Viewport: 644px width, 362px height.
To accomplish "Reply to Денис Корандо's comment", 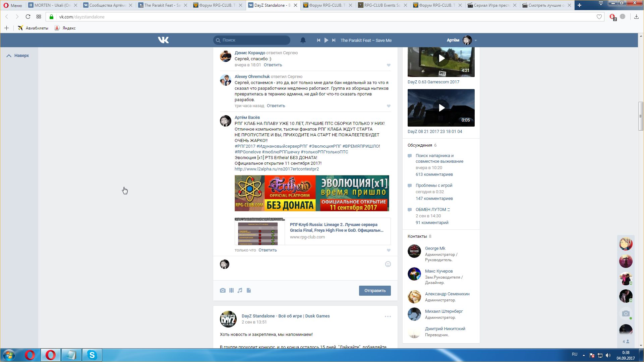I will (273, 65).
